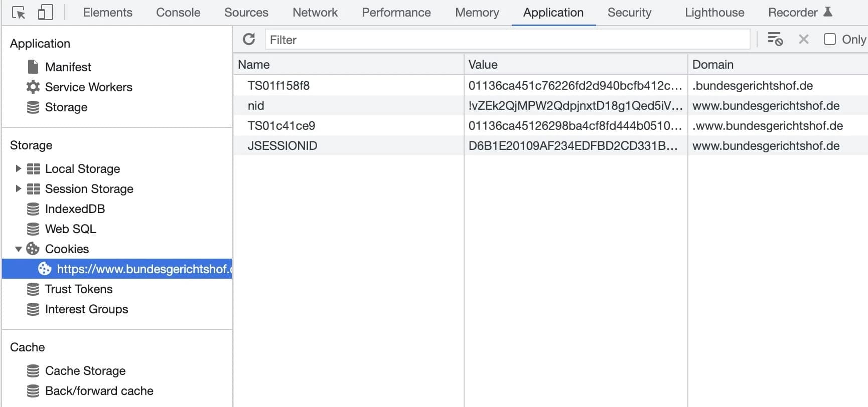The height and width of the screenshot is (407, 868).
Task: Refresh the cookies list
Action: click(249, 39)
